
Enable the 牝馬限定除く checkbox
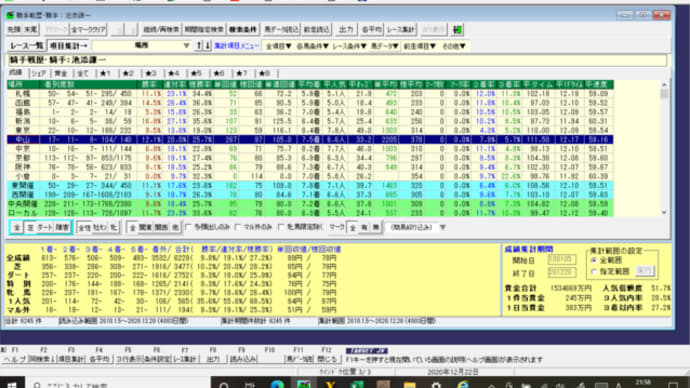(281, 227)
